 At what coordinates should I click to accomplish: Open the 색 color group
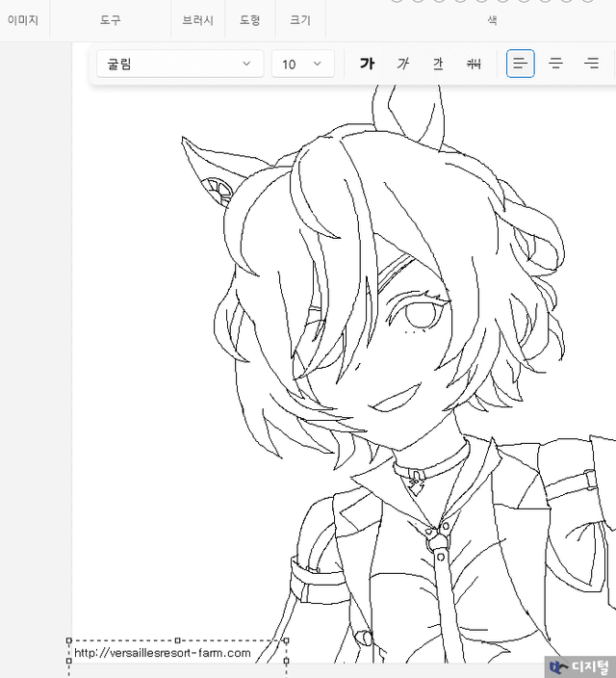click(492, 19)
